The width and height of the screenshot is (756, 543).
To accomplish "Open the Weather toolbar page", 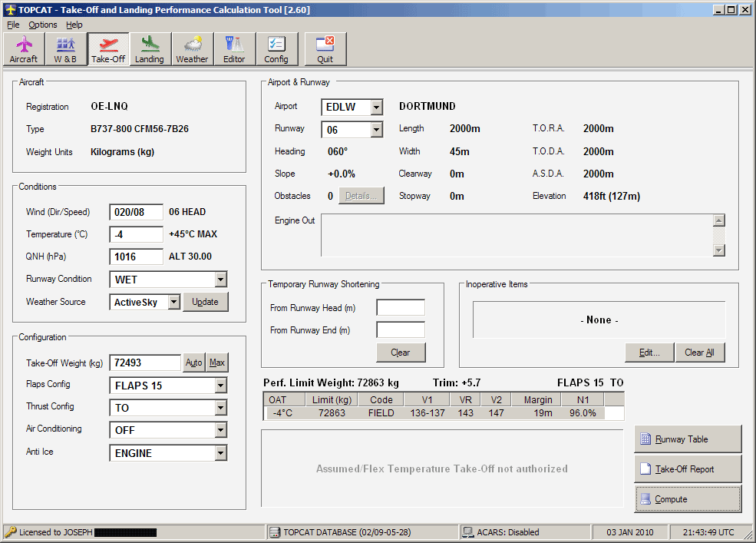I will pos(192,49).
